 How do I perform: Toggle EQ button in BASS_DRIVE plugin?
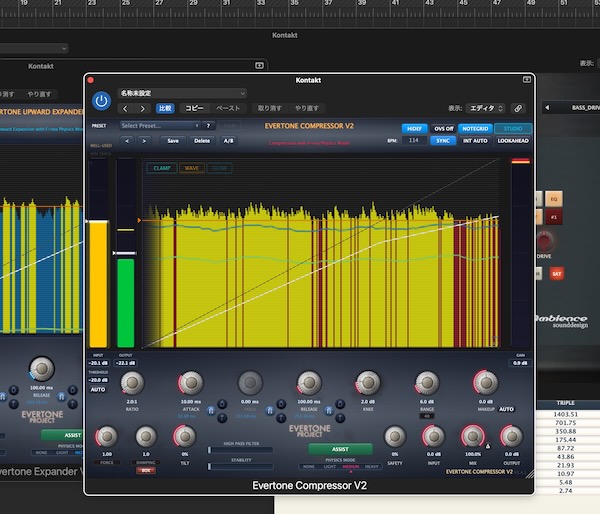tap(554, 199)
